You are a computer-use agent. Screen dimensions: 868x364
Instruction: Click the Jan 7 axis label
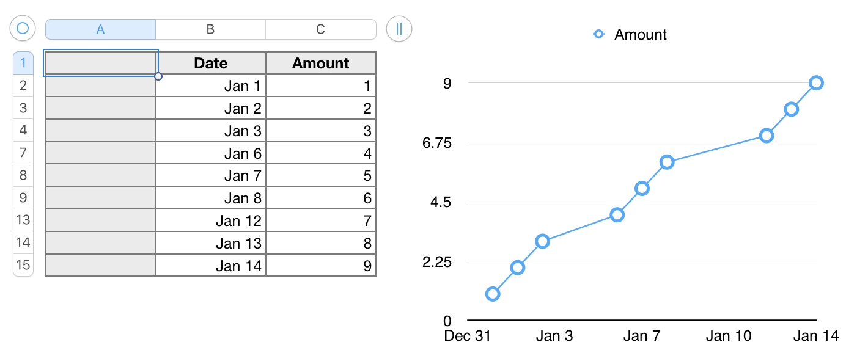click(x=641, y=336)
